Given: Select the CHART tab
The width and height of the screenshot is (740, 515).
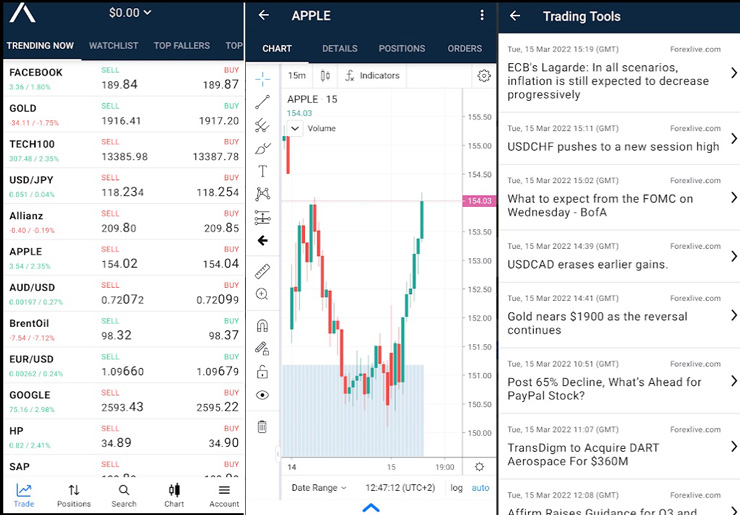Looking at the screenshot, I should [x=277, y=49].
